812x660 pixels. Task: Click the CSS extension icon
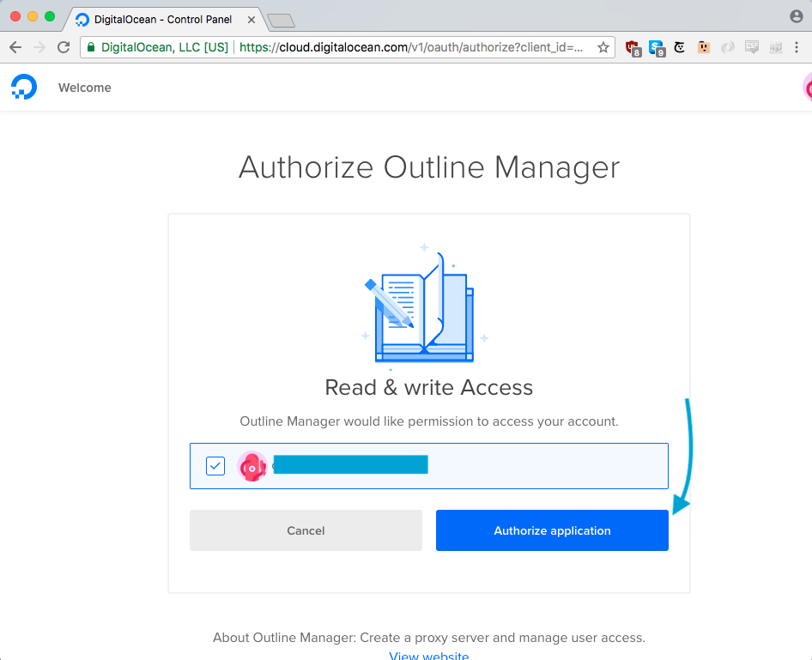(x=752, y=48)
